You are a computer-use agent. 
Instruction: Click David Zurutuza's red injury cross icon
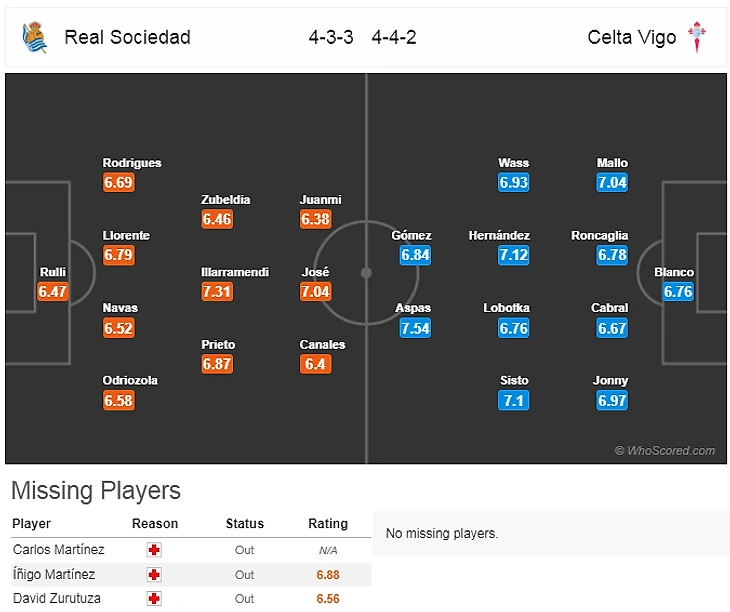(x=154, y=599)
